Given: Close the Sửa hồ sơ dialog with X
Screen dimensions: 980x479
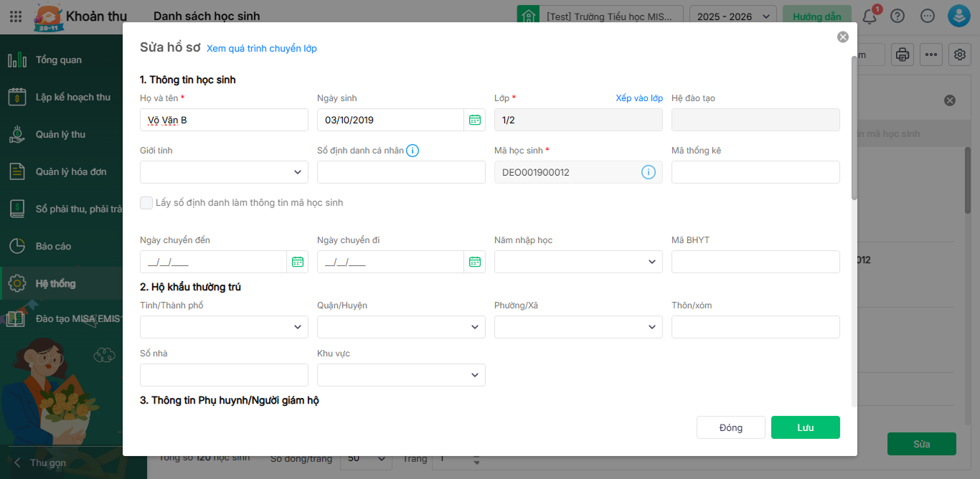Looking at the screenshot, I should pyautogui.click(x=843, y=37).
